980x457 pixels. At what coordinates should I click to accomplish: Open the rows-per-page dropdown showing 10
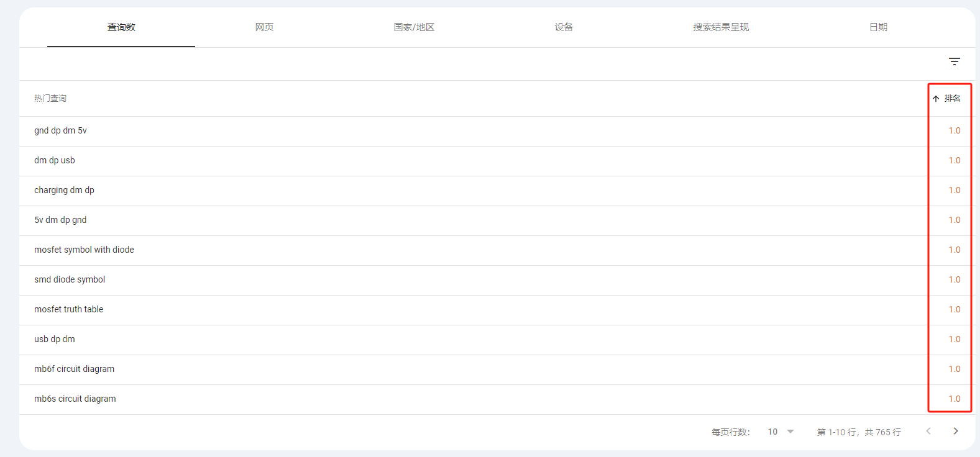[x=781, y=432]
